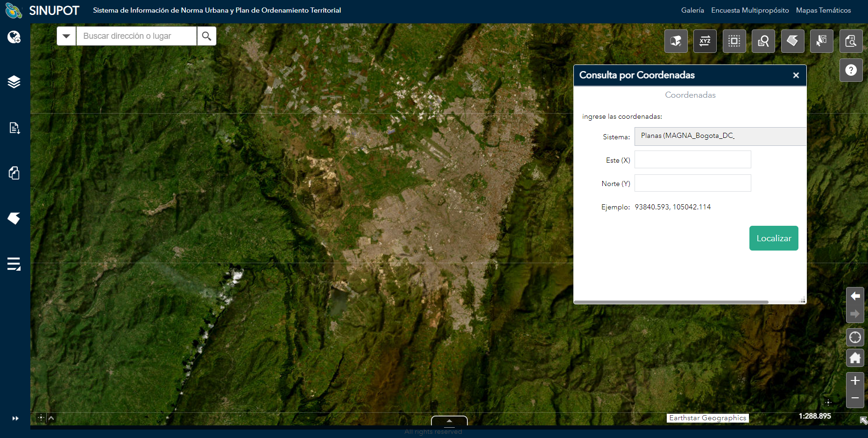868x438 pixels.
Task: Click the home default extent button
Action: (x=855, y=358)
